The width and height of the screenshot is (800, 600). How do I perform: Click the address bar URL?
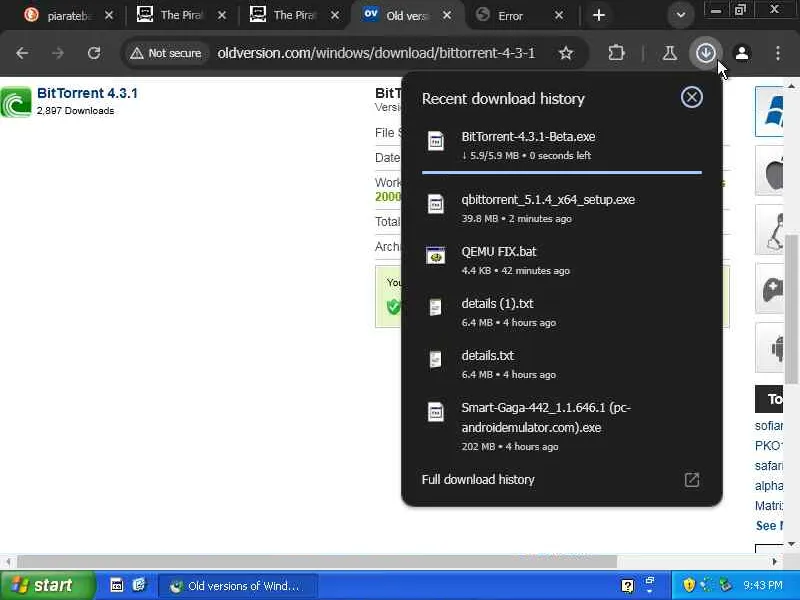376,53
